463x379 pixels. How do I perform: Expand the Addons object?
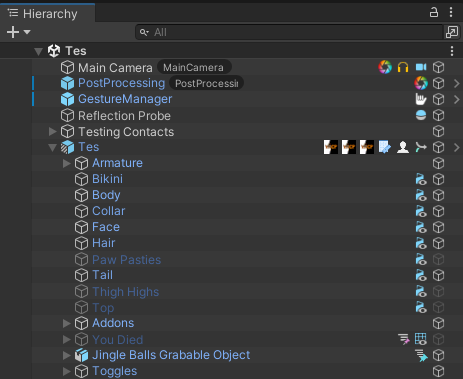pos(67,323)
